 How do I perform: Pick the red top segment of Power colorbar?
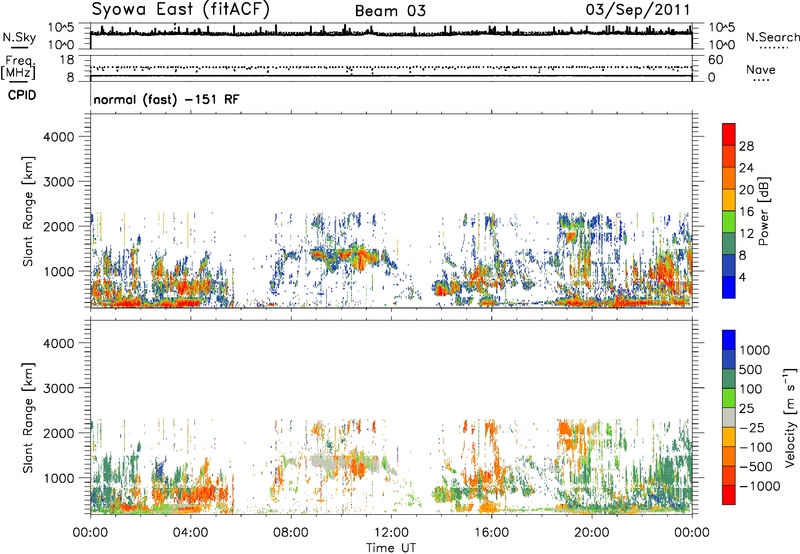pos(729,134)
